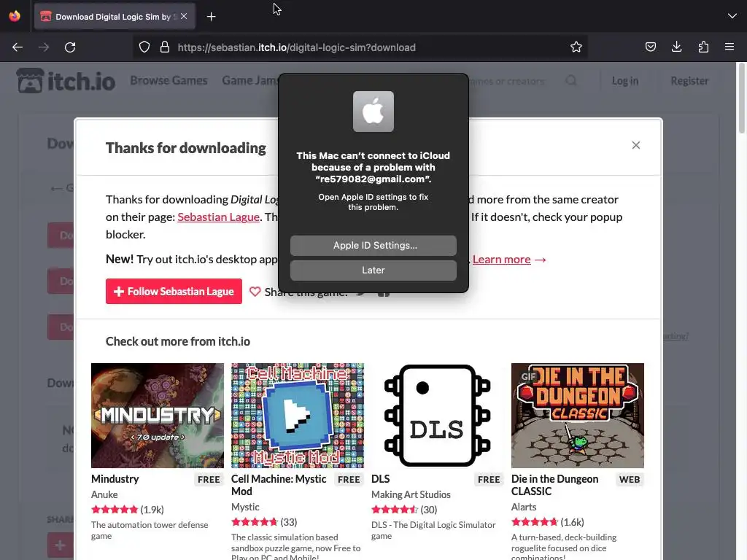
Task: Click the DLS game title link
Action: coord(380,479)
